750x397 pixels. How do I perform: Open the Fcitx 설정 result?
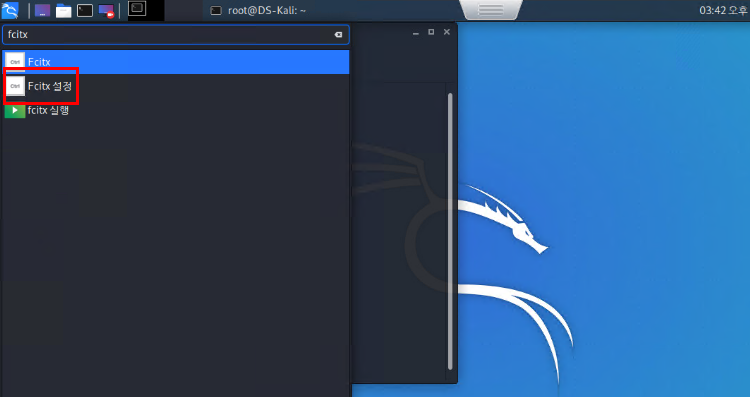(176, 86)
